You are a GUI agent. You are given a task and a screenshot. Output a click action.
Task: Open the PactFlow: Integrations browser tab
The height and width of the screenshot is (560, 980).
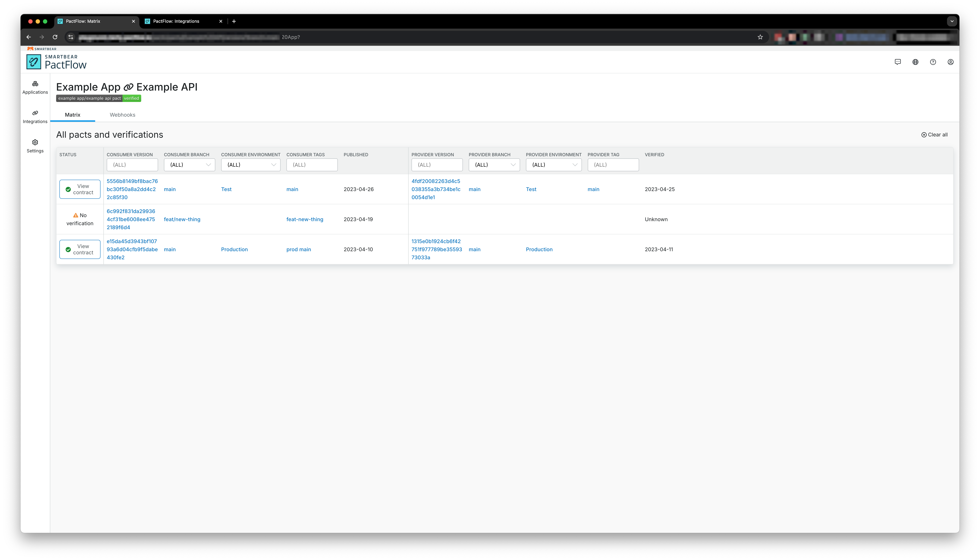[x=177, y=21]
